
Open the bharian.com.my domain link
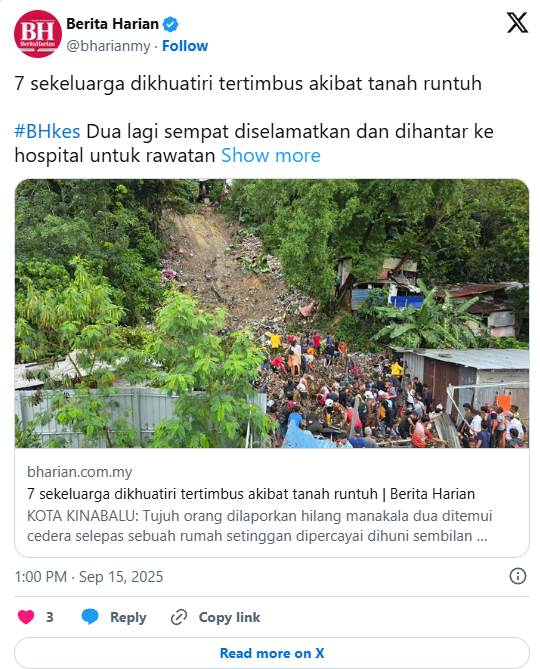[x=79, y=472]
